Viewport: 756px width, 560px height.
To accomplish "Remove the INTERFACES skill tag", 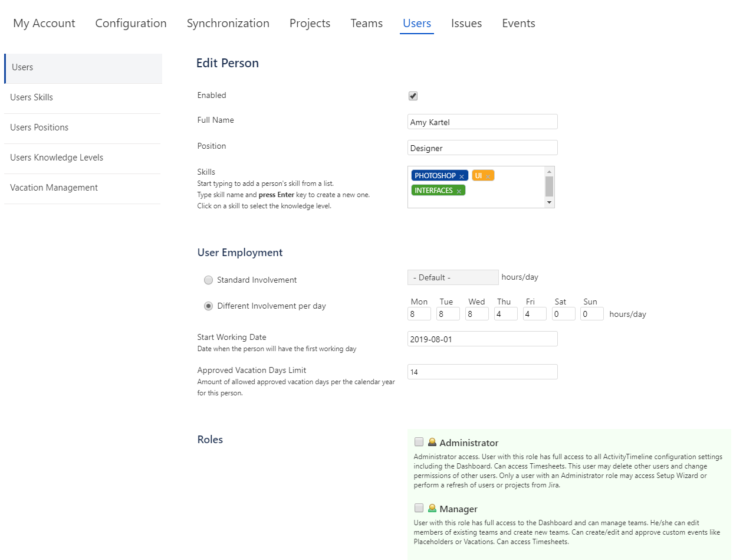I will click(459, 191).
